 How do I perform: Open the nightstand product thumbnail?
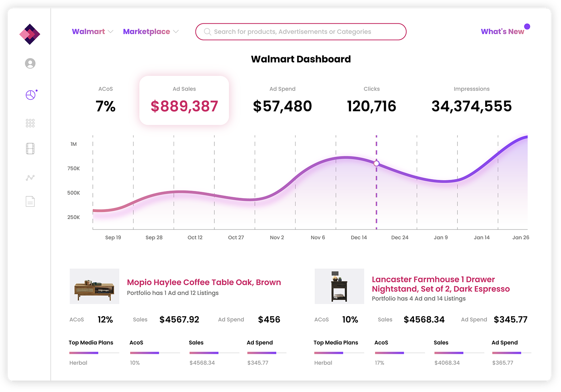click(339, 286)
